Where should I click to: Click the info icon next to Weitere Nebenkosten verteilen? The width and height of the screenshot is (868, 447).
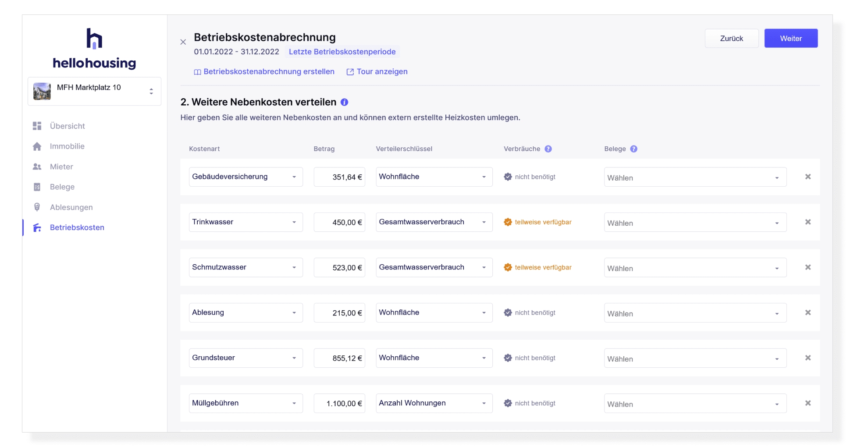point(345,102)
